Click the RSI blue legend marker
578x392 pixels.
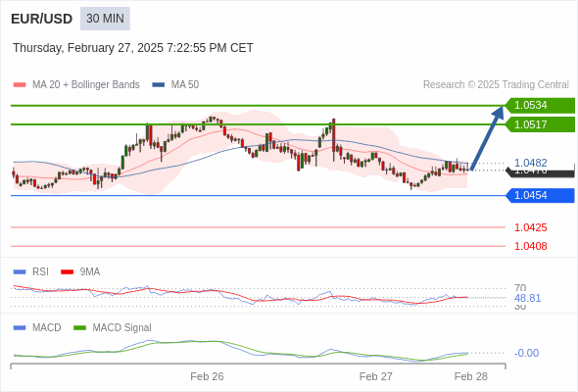pyautogui.click(x=20, y=272)
